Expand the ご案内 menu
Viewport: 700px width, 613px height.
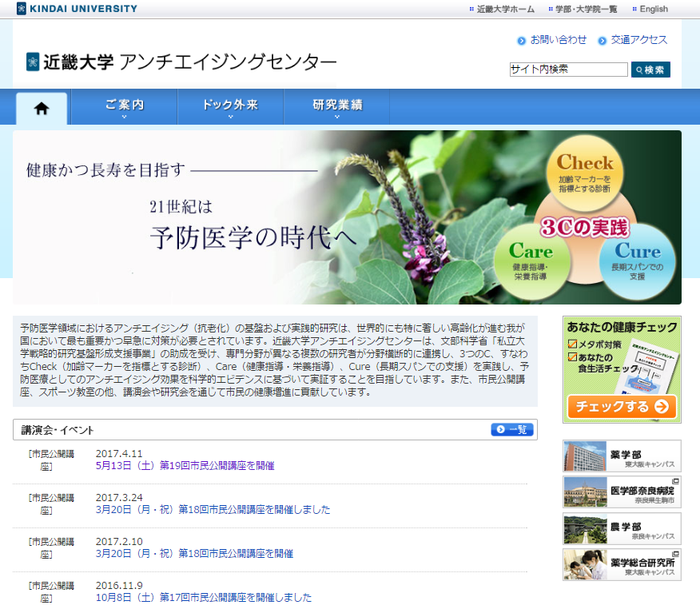coord(124,107)
